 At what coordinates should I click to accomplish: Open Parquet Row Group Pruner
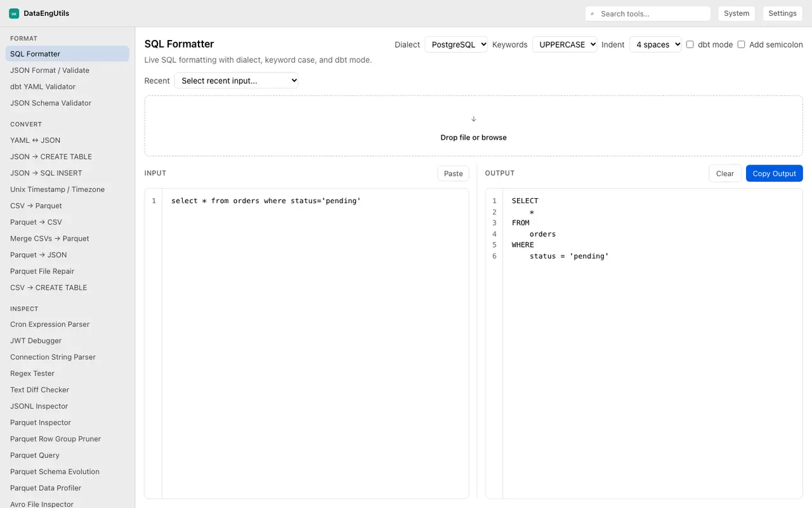click(67, 439)
